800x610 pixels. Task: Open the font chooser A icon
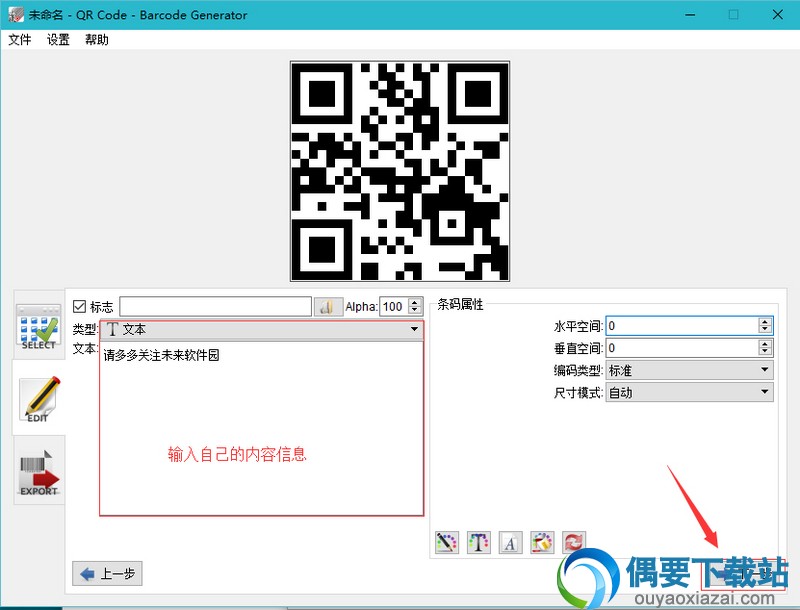tap(510, 542)
